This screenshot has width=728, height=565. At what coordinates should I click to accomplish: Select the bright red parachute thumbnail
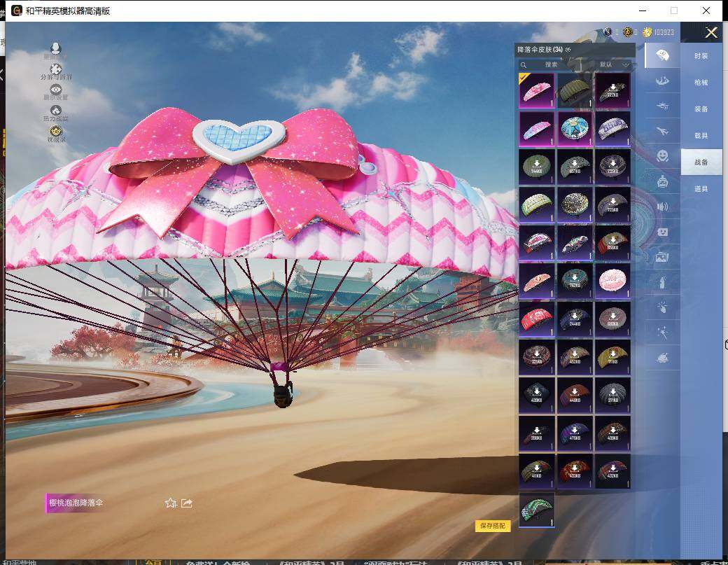(537, 319)
